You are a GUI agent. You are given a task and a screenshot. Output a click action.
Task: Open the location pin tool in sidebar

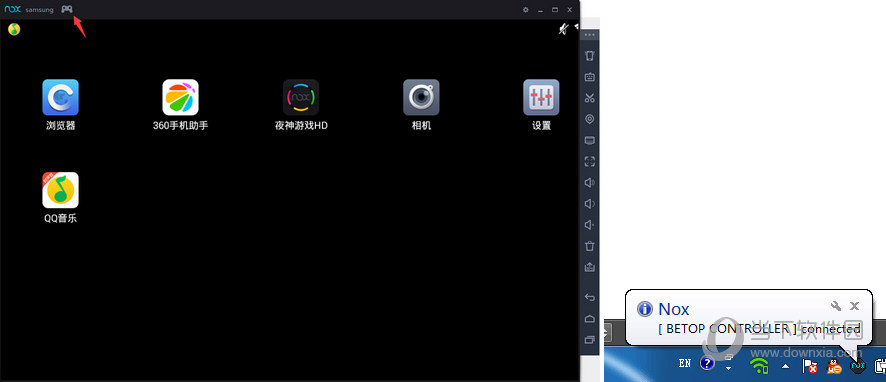click(589, 119)
